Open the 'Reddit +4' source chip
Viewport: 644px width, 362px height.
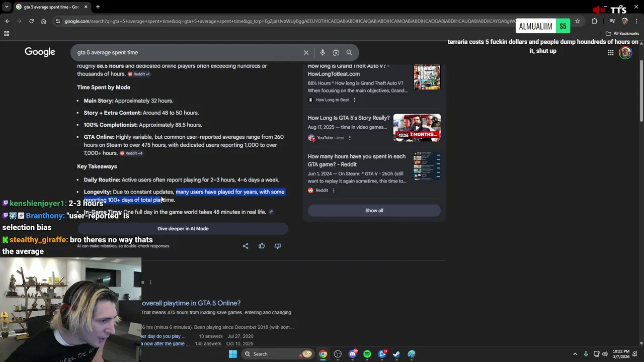click(131, 153)
